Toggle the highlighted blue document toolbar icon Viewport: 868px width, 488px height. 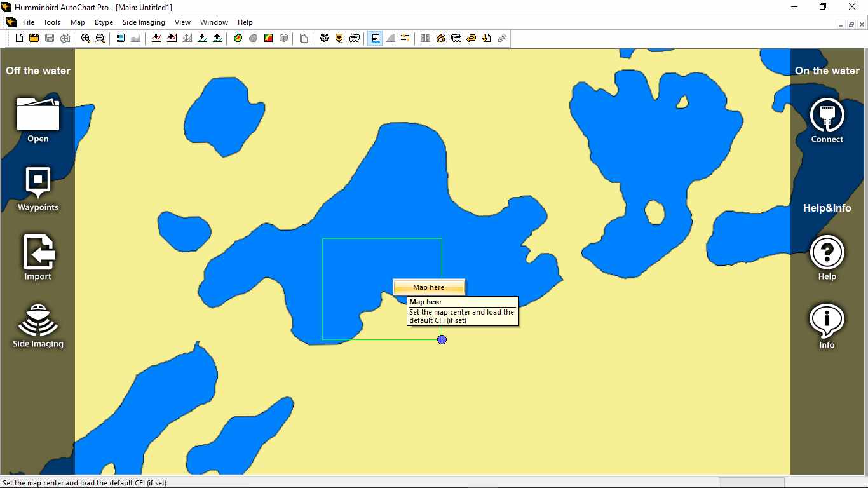click(376, 38)
